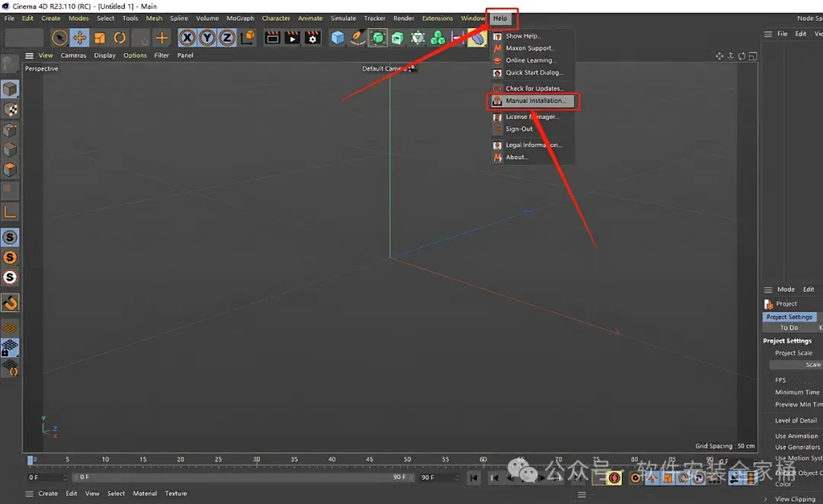
Task: Click the viewport pan camera icon
Action: (719, 56)
